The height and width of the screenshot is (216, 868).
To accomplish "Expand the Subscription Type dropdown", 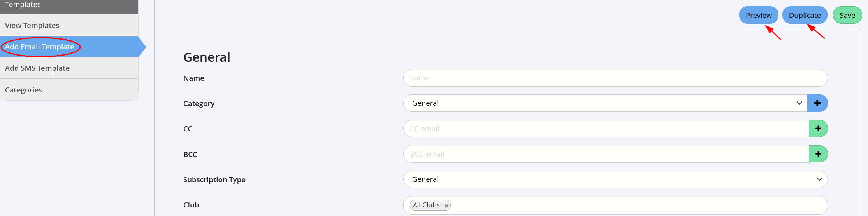I will 615,179.
